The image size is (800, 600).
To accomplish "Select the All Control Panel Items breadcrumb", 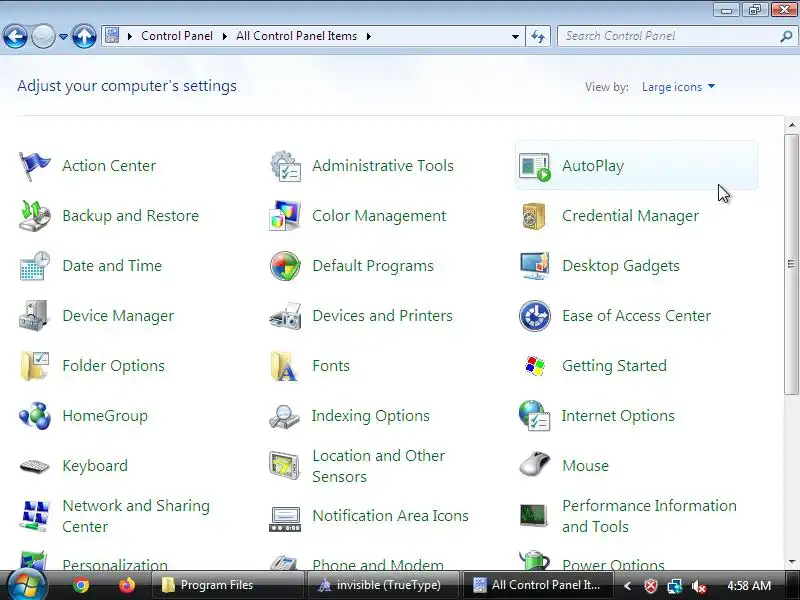I will (296, 36).
